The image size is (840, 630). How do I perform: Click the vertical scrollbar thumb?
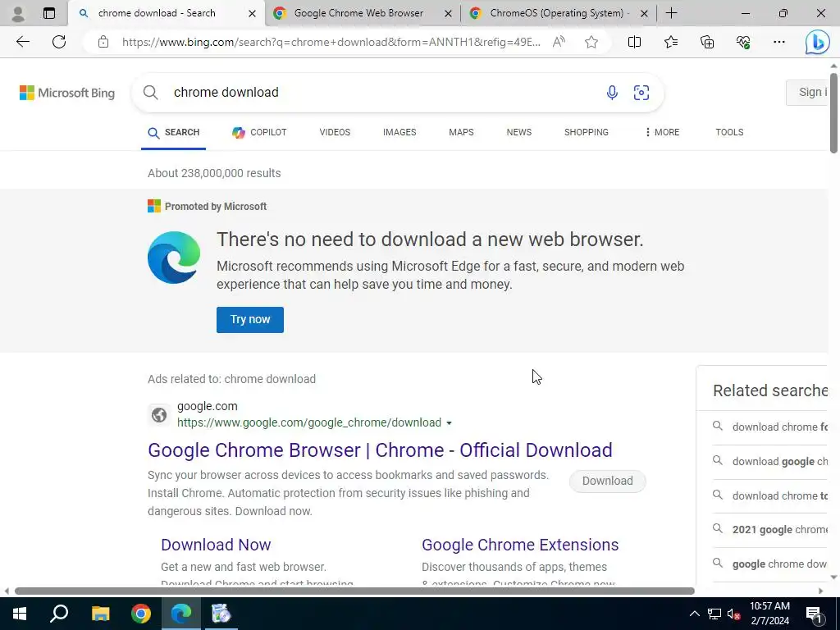coord(833,112)
